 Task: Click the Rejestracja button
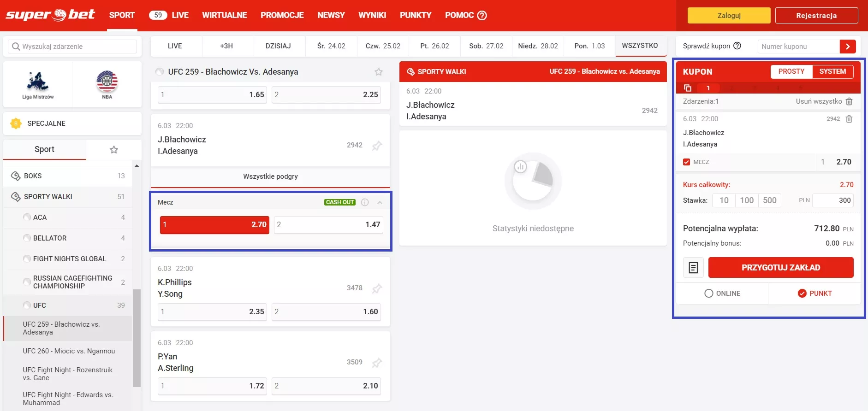click(x=816, y=15)
